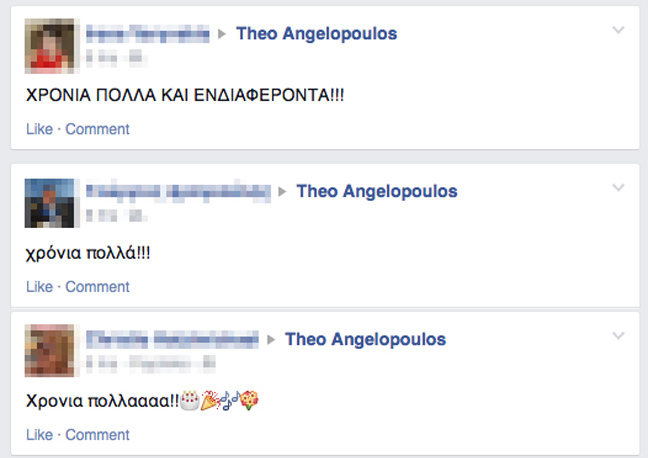Like the ΧΡΟΝΙΑ ΠΟΛΛΑ ΚΑΙ ΕΝΔΙΑΦΕΡΟΝΤΑ post
Screen dimensions: 648x458
[40, 129]
